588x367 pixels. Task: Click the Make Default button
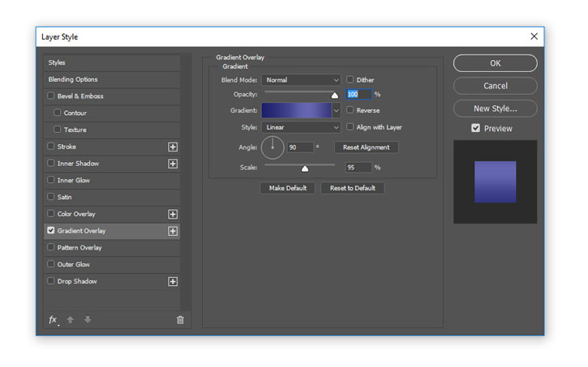pos(288,188)
